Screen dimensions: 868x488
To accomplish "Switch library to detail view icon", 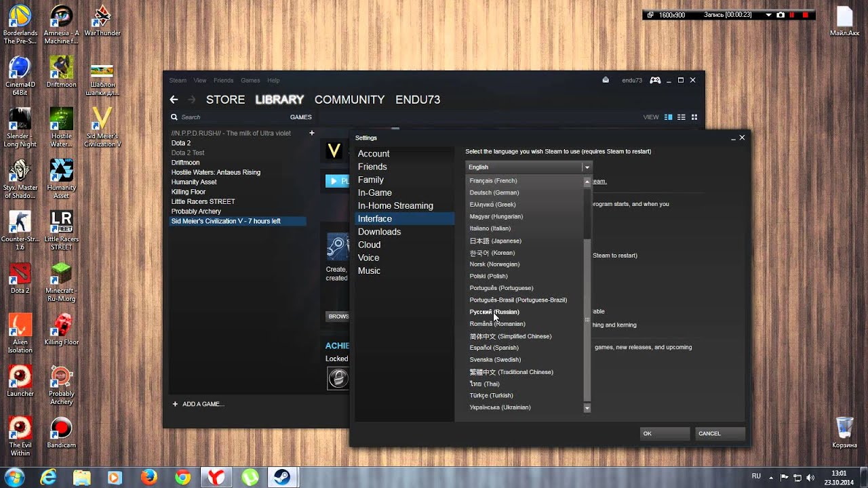I will [x=669, y=117].
